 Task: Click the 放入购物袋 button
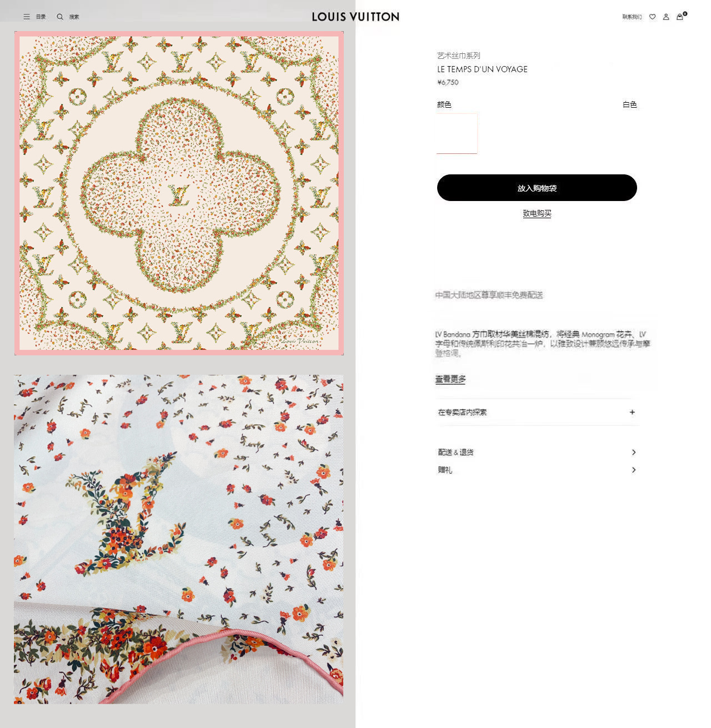tap(537, 188)
